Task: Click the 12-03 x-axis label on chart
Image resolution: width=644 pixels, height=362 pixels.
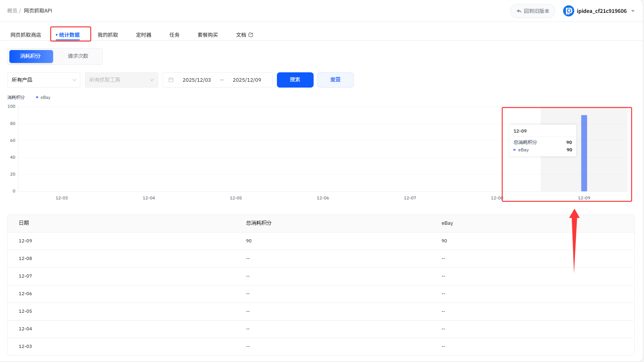Action: pos(62,198)
